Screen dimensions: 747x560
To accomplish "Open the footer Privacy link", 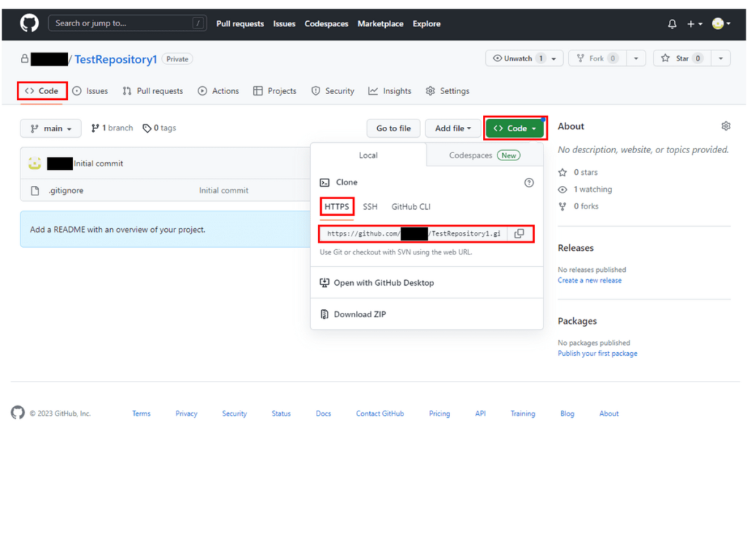I will coord(186,413).
